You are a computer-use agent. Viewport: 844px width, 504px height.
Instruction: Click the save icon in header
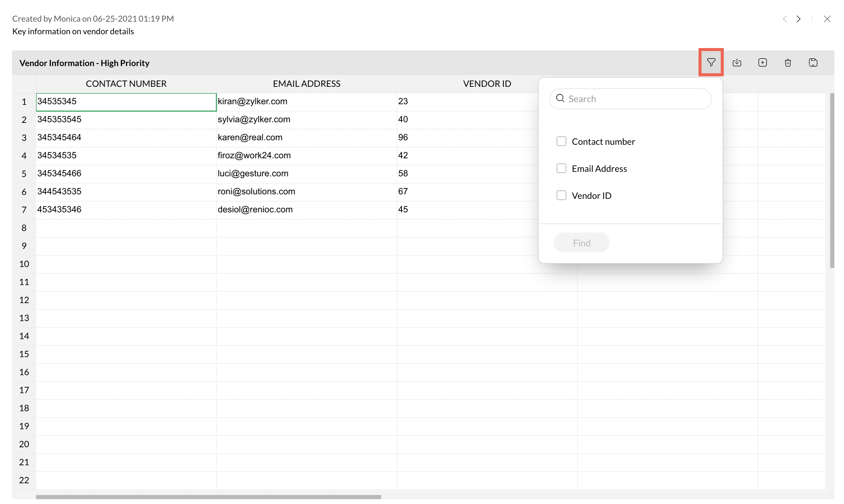813,62
